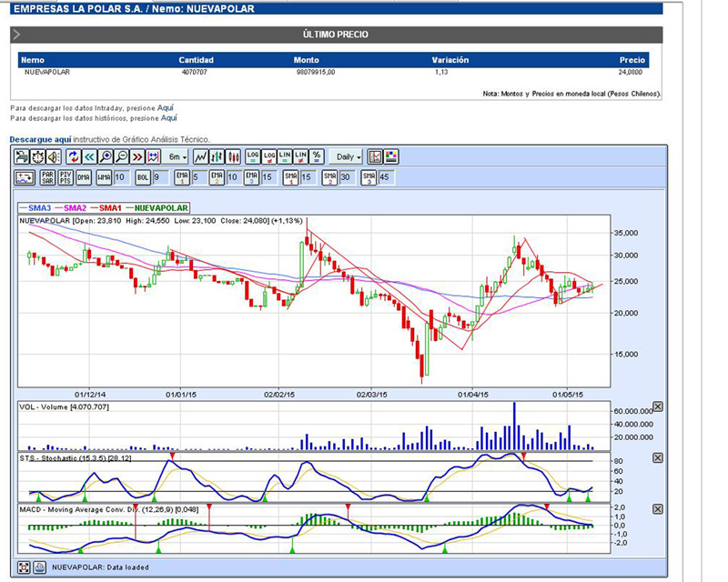Click the SMA2 legend entry
The width and height of the screenshot is (728, 582).
click(71, 208)
